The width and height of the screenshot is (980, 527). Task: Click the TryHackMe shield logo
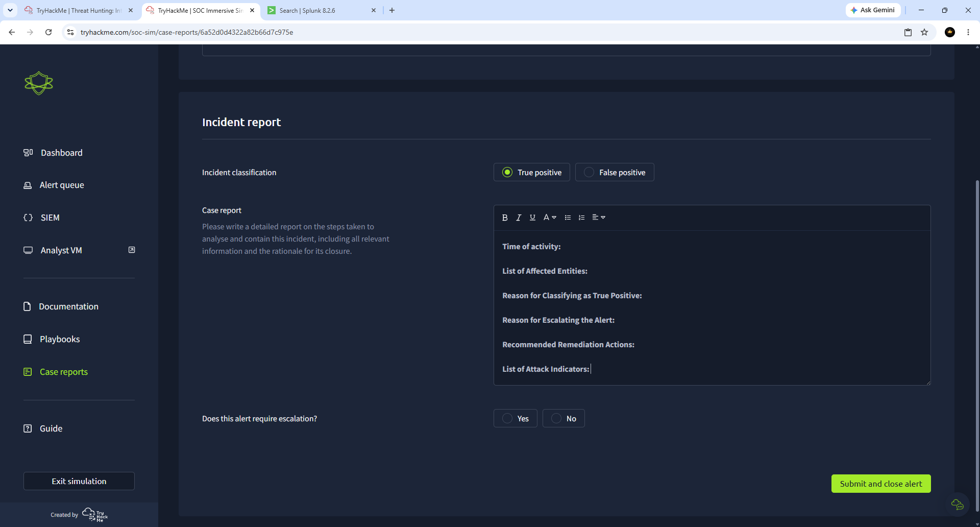point(39,83)
